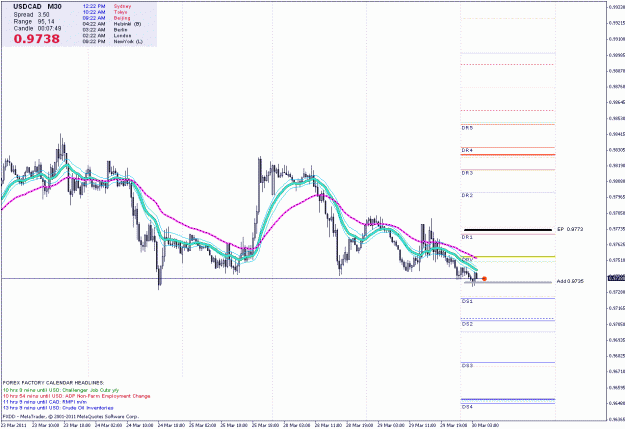Click the USDCAD M30 symbol label

tap(37, 7)
